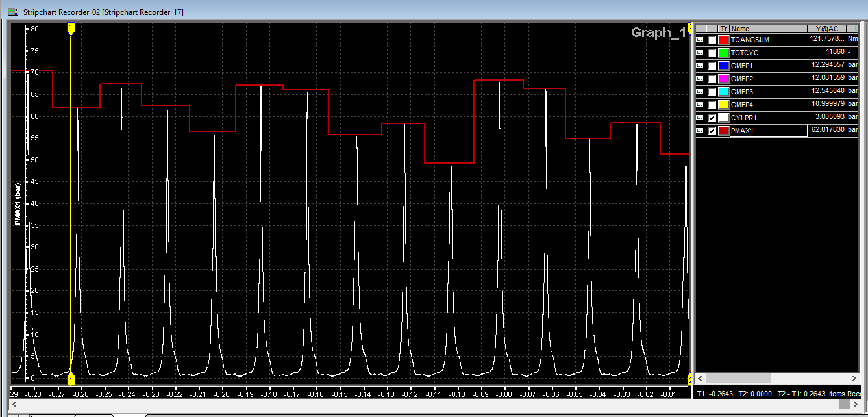The height and width of the screenshot is (417, 868).
Task: Select the yellow cursor 1 top marker
Action: point(70,27)
